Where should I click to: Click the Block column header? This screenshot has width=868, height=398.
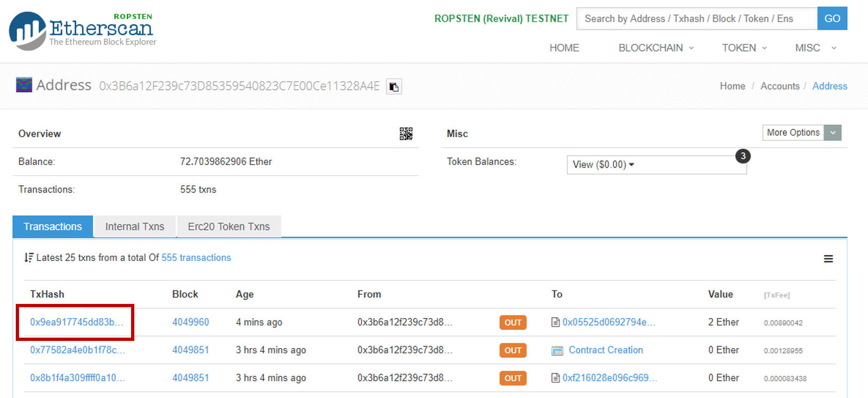click(x=185, y=294)
